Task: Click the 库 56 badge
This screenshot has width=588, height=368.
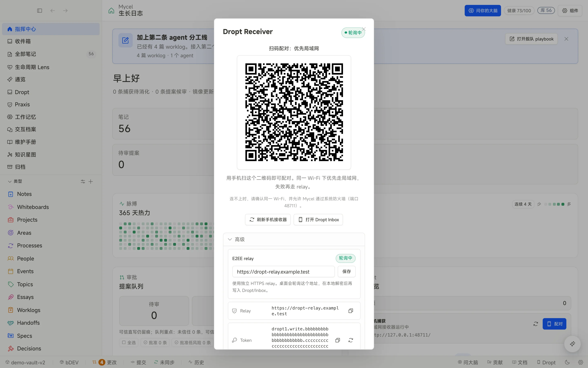Action: [x=546, y=10]
